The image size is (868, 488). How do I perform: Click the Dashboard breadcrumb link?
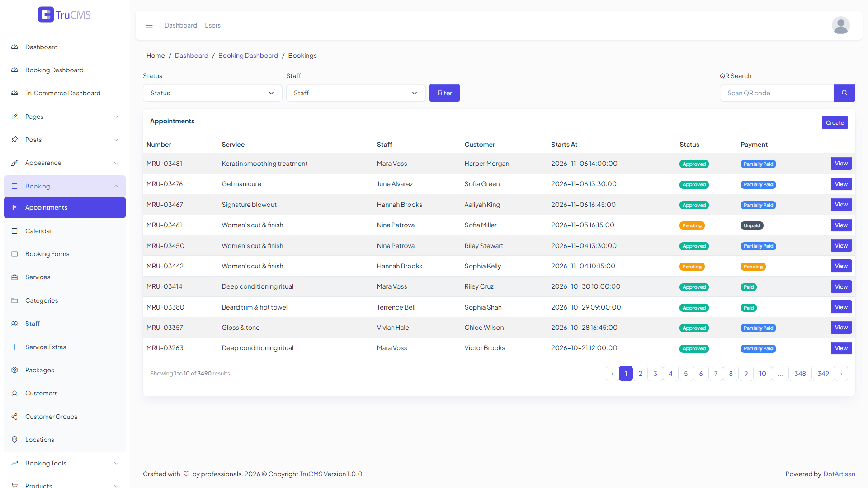pos(192,56)
